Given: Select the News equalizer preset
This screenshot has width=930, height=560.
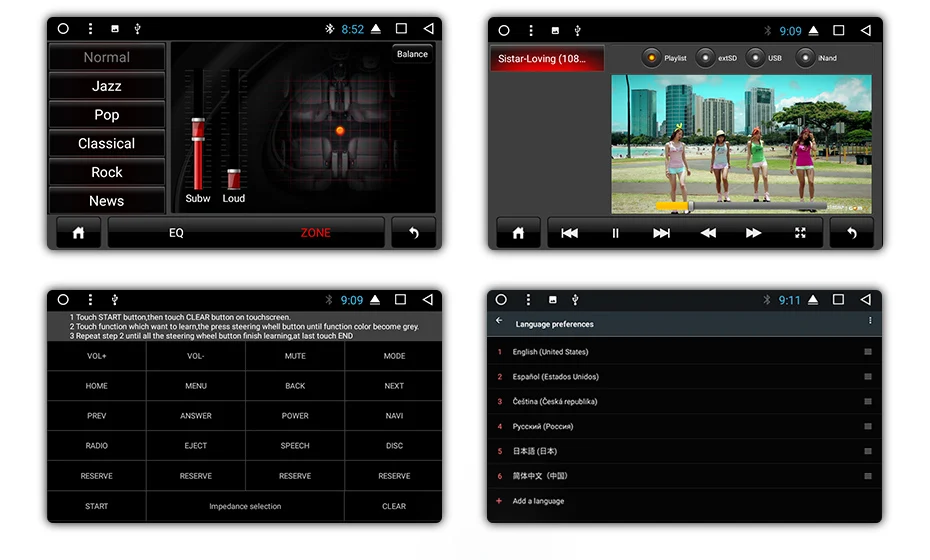Looking at the screenshot, I should point(107,201).
